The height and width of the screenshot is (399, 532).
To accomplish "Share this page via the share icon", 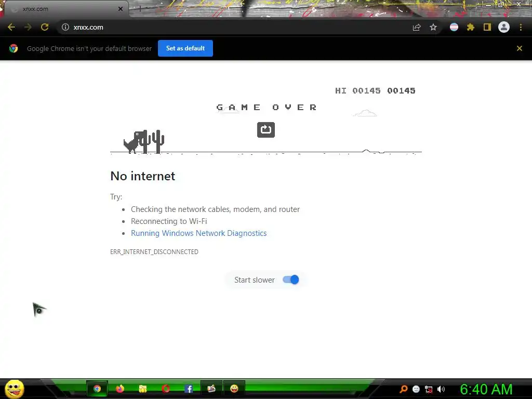I will click(x=417, y=27).
